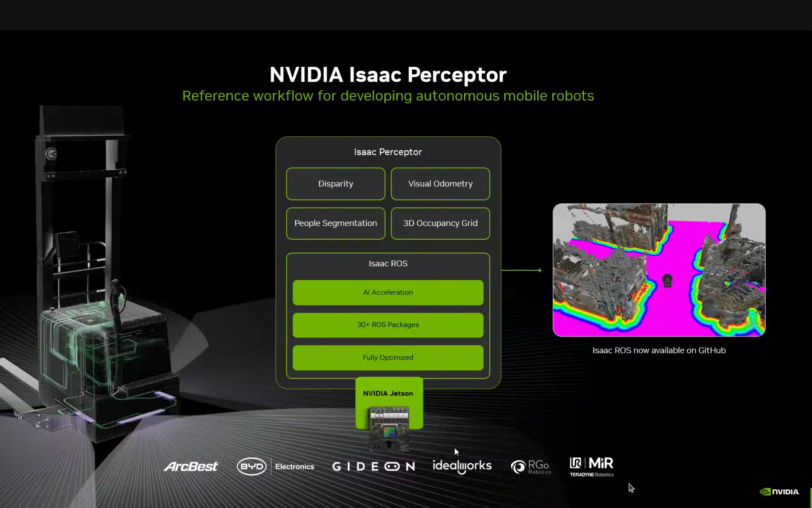Open Isaac ROS now available on GitHub

coord(659,350)
